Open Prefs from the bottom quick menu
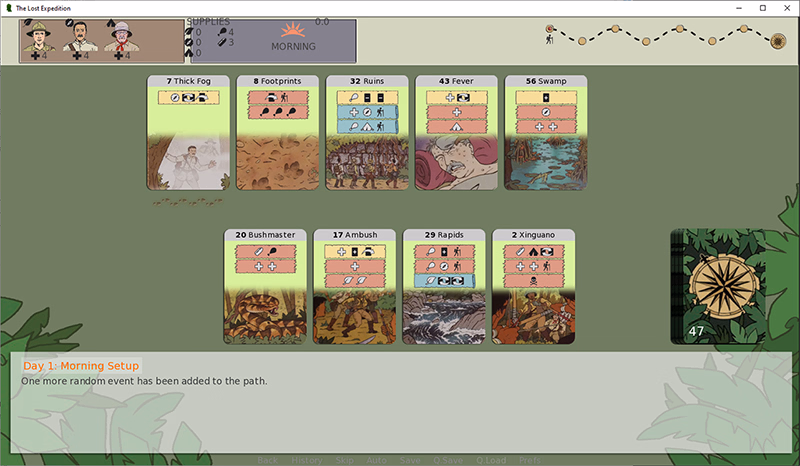The height and width of the screenshot is (466, 800). coord(530,460)
